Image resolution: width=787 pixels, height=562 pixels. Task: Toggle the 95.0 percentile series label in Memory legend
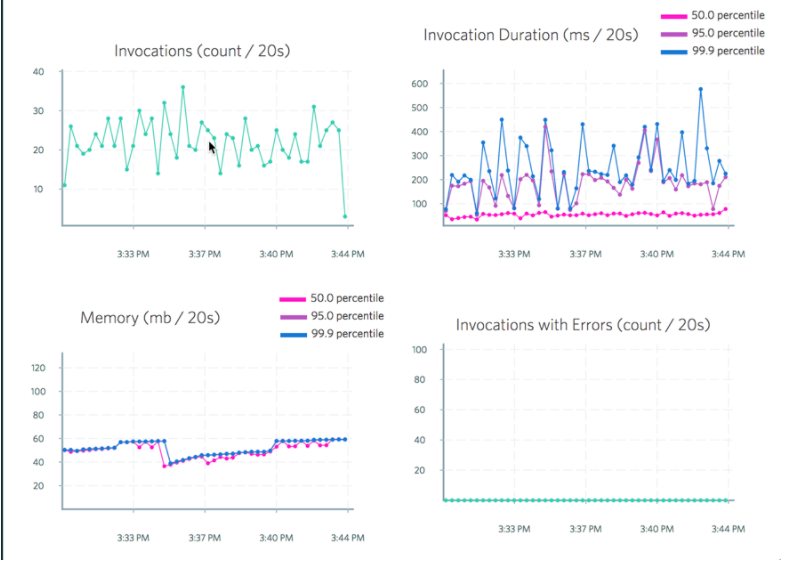click(346, 316)
